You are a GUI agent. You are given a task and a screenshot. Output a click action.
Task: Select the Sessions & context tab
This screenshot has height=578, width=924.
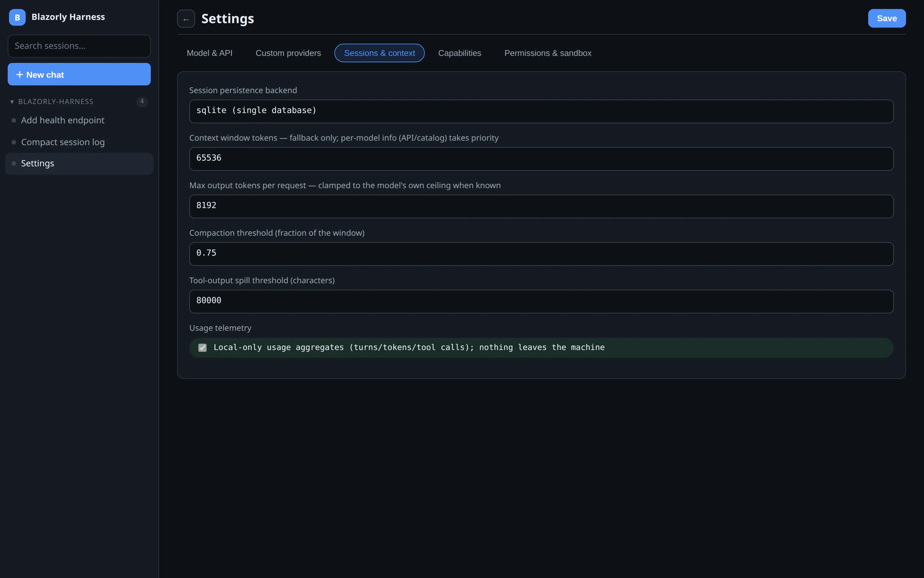point(380,53)
